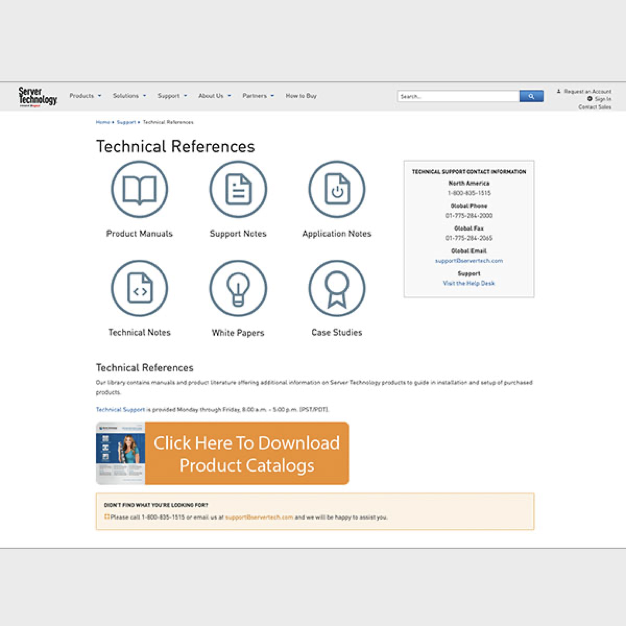Image resolution: width=626 pixels, height=626 pixels.
Task: Go to Home in the breadcrumb
Action: tap(103, 122)
